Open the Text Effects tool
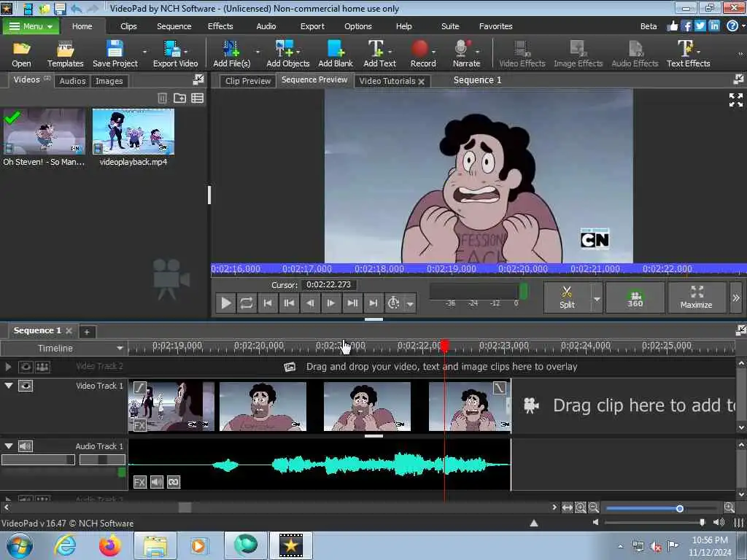This screenshot has height=560, width=747. point(688,53)
